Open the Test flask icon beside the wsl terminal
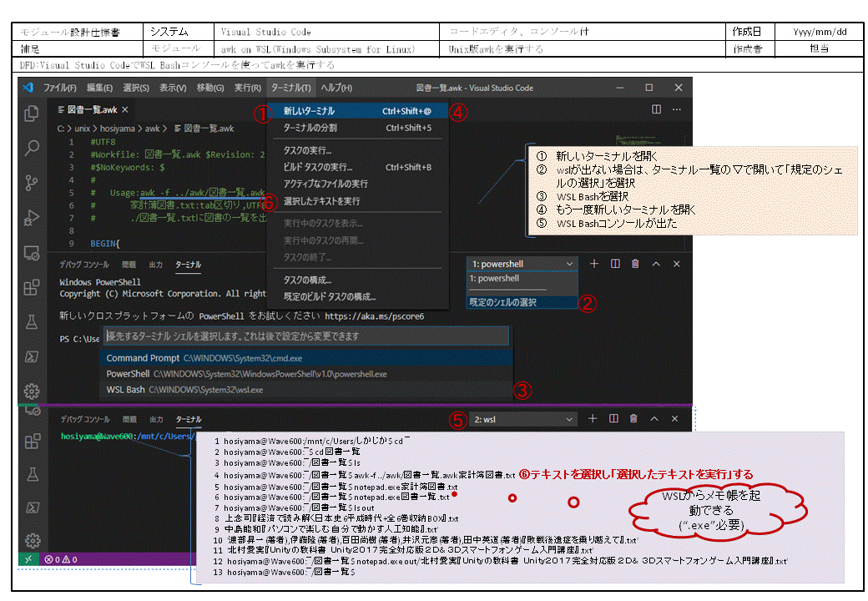 pos(32,474)
